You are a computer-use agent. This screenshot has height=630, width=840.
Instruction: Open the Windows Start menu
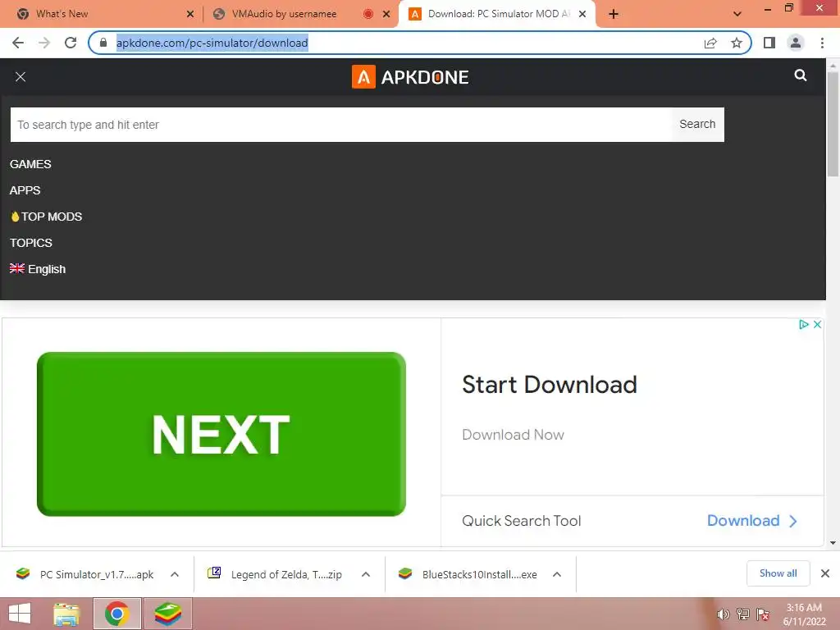[x=20, y=614]
